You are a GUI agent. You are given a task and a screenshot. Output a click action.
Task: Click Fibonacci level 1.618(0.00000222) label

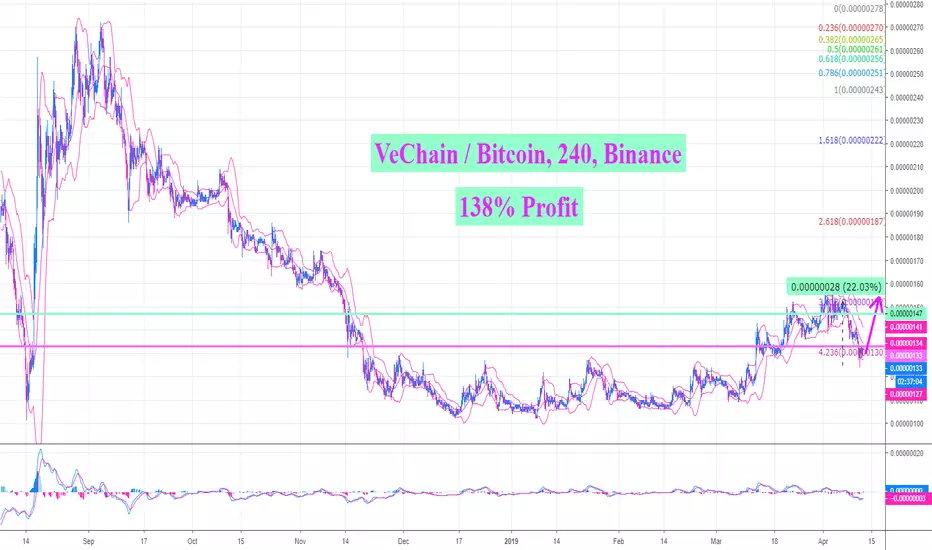851,140
